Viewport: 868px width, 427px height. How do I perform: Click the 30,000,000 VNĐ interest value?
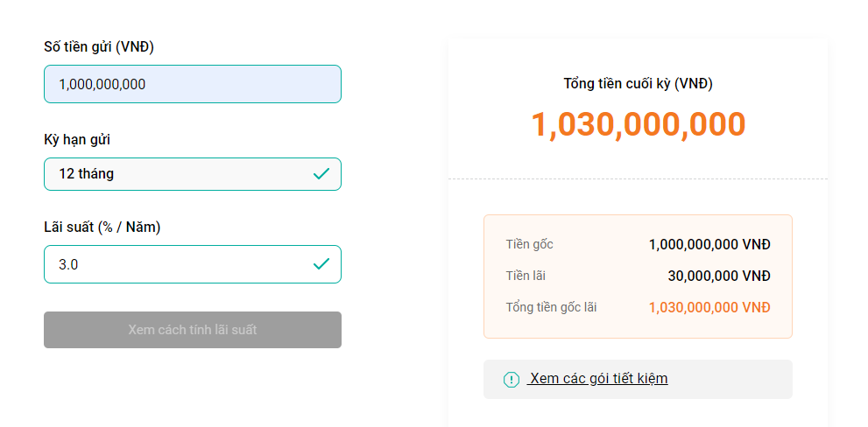click(719, 276)
